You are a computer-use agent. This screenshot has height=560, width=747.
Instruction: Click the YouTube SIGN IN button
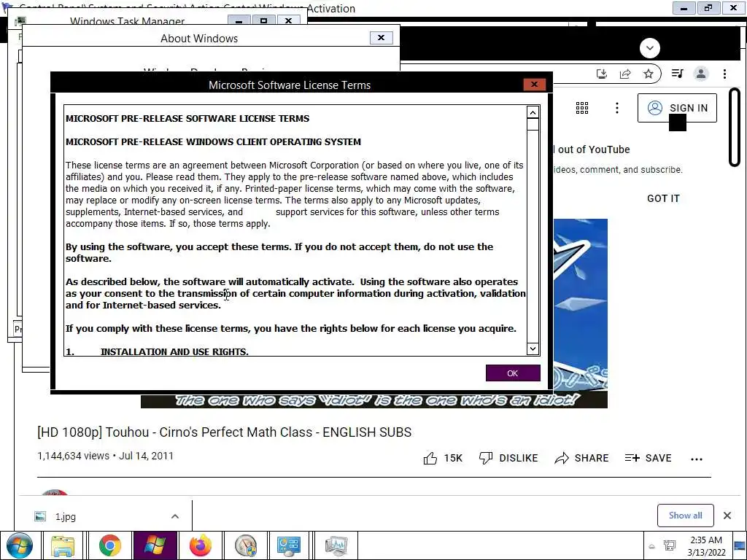(x=677, y=108)
